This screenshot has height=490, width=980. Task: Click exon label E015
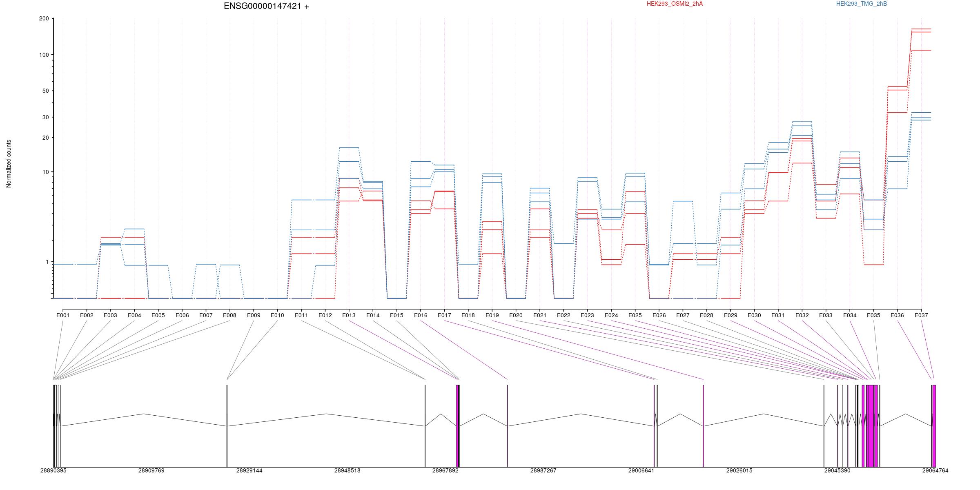(396, 315)
